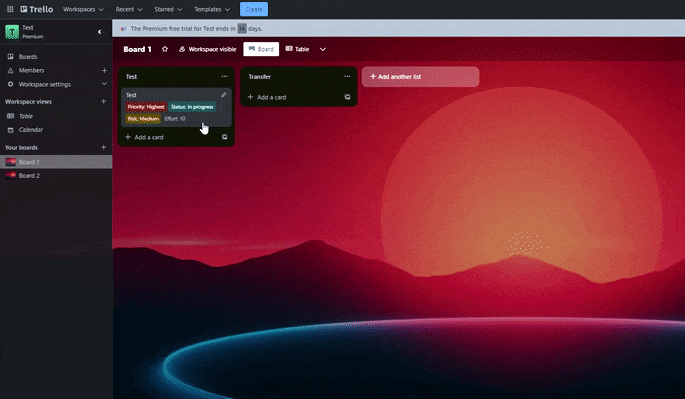The width and height of the screenshot is (685, 399).
Task: Click the Premium trial banner icon
Action: pyautogui.click(x=123, y=29)
